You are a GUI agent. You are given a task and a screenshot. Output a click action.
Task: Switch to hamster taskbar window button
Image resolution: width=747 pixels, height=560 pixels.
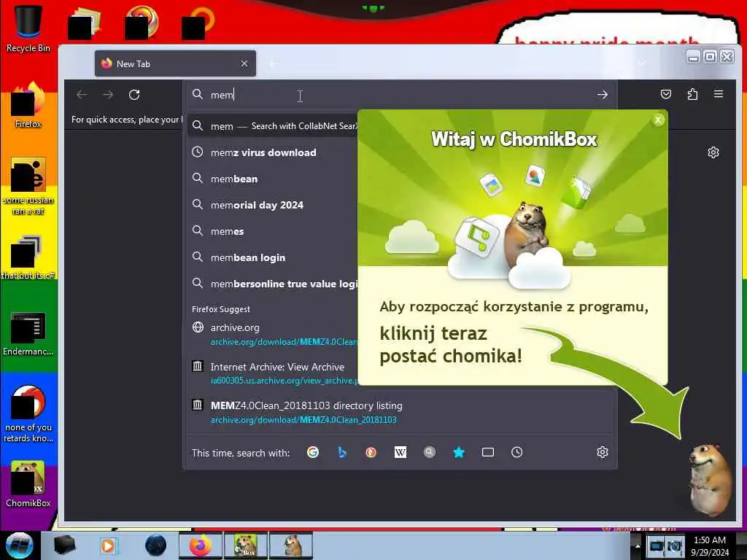tap(291, 545)
